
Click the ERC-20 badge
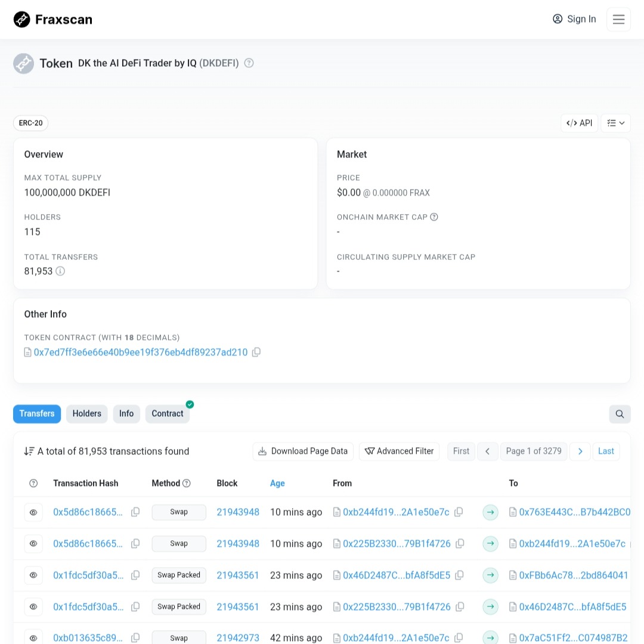click(x=31, y=123)
